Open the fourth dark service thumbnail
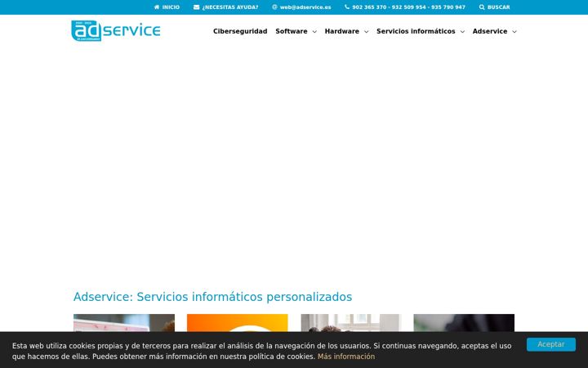Screen dimensions: 588x368 (464, 323)
